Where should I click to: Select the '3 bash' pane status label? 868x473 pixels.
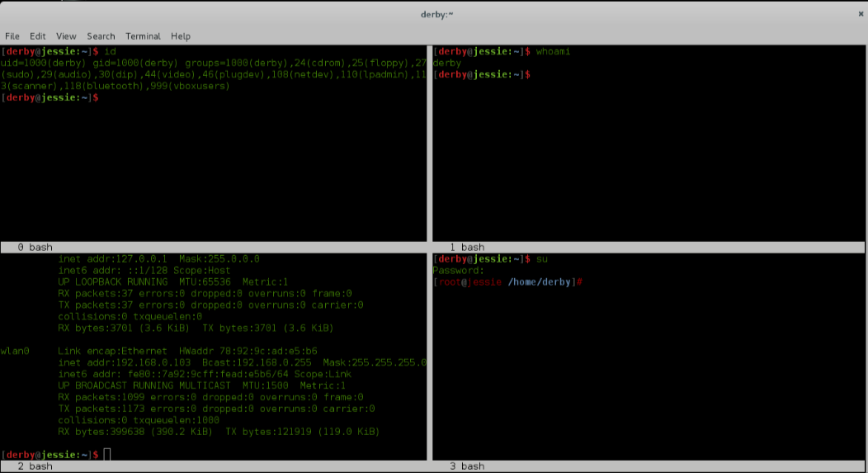467,466
